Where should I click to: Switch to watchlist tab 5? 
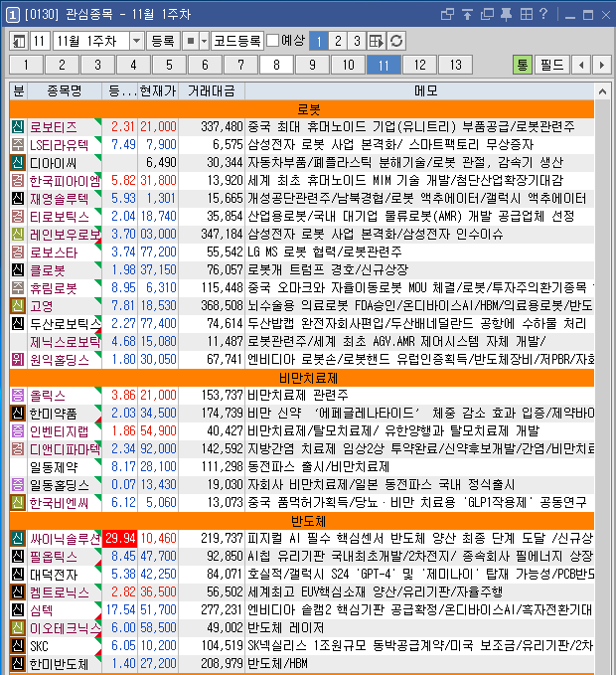tap(169, 65)
